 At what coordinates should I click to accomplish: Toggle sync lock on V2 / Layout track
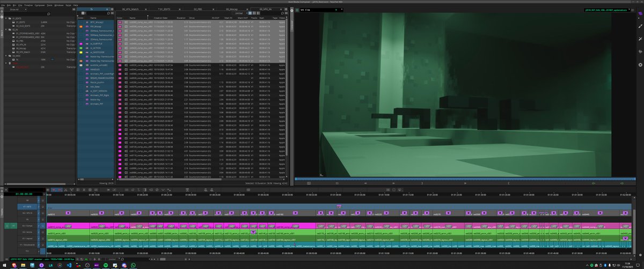pos(38,240)
